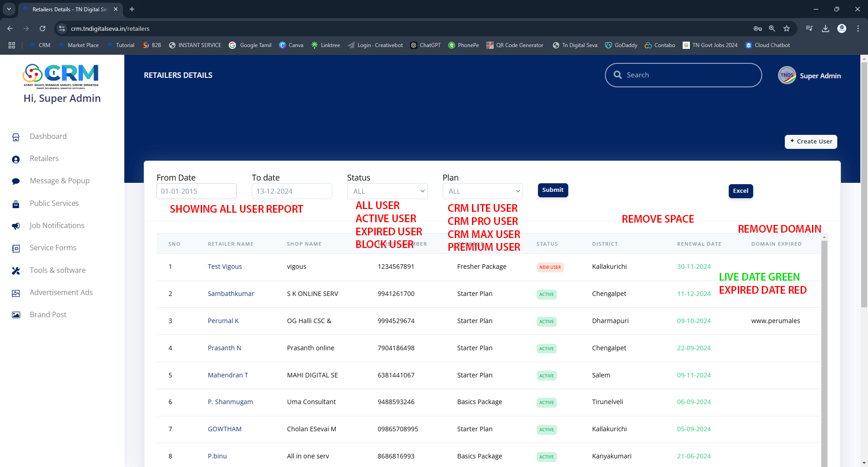Click the Job Notifications megaphone icon

pos(16,226)
